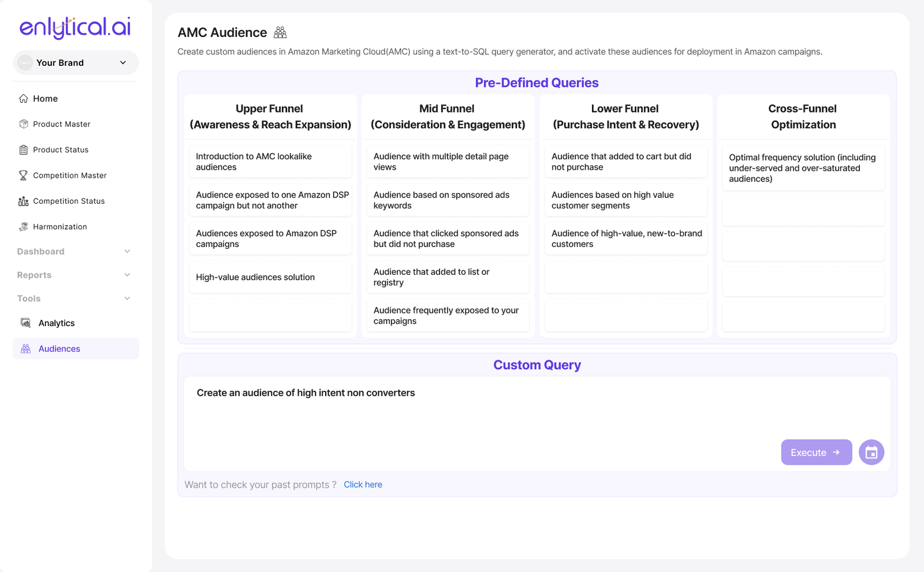Click the round calendar schedule button
Viewport: 924px width, 572px height.
(x=871, y=453)
